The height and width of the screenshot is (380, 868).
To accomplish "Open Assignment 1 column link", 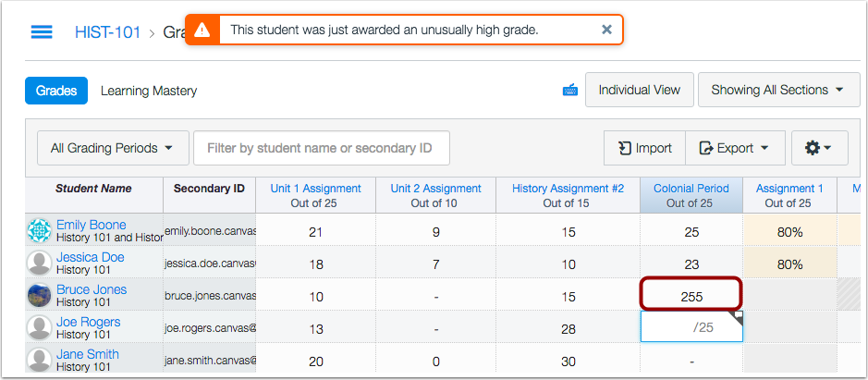I will (x=789, y=189).
